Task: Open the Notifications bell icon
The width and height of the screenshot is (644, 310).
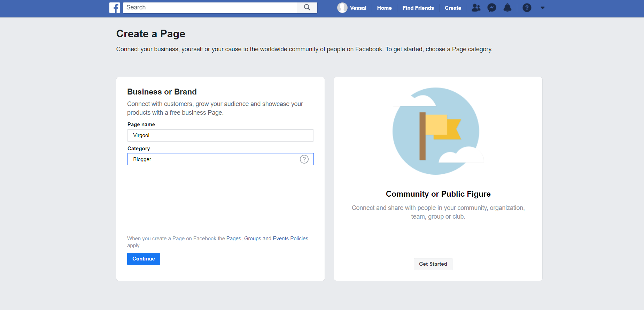Action: click(x=507, y=8)
